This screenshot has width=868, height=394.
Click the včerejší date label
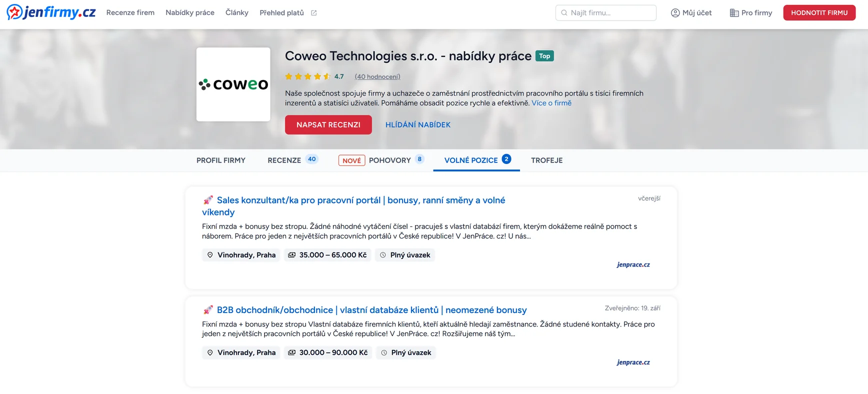pos(649,198)
